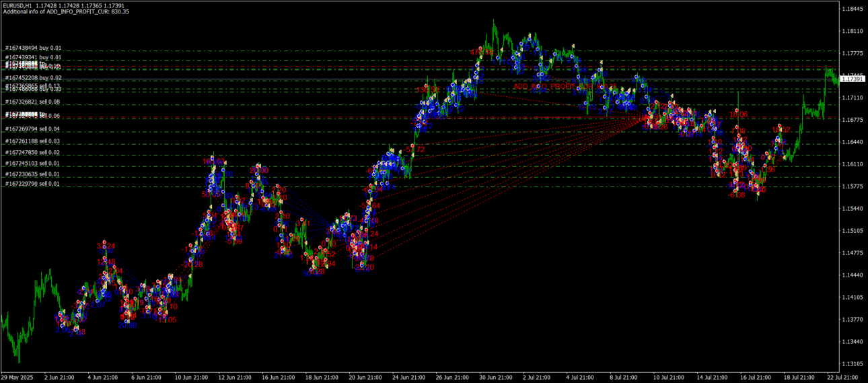The image size is (868, 383).
Task: Click the red 11.05 profit label
Action: pyautogui.click(x=167, y=320)
